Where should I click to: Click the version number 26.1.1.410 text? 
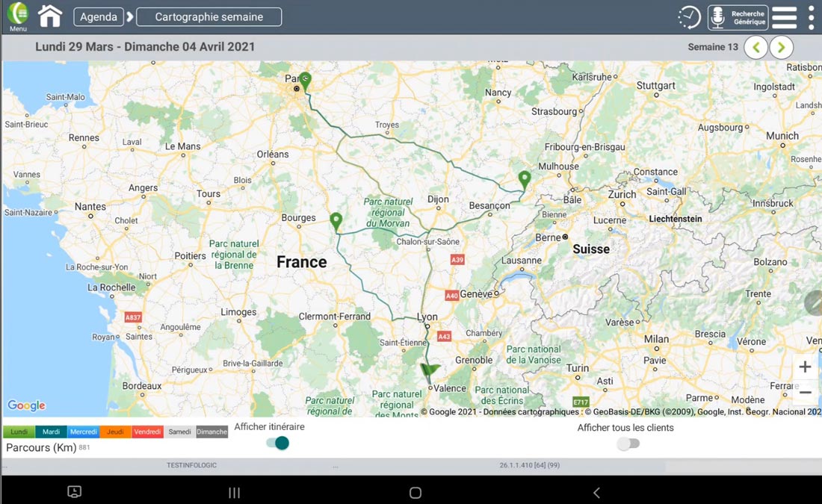530,465
